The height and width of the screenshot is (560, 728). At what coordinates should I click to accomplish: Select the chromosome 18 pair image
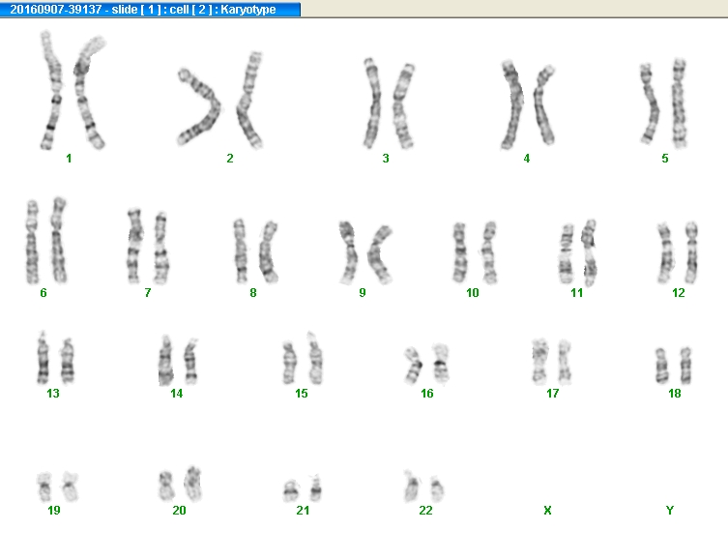pyautogui.click(x=673, y=366)
